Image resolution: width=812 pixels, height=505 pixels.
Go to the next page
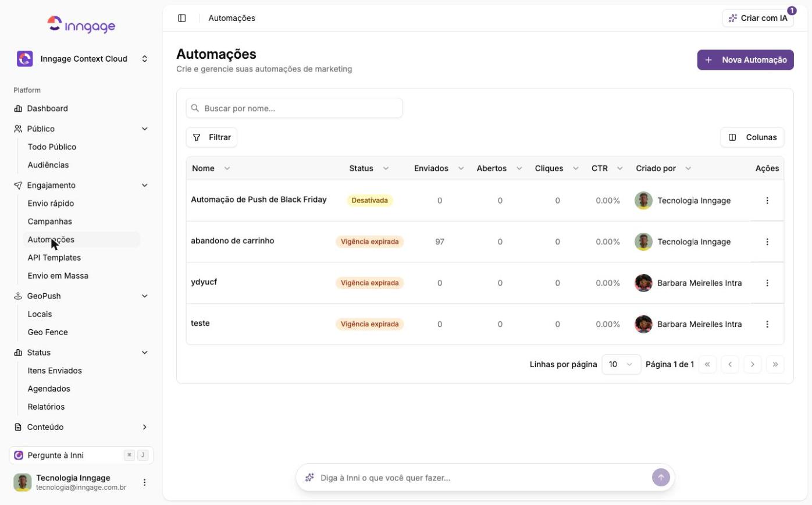coord(753,364)
